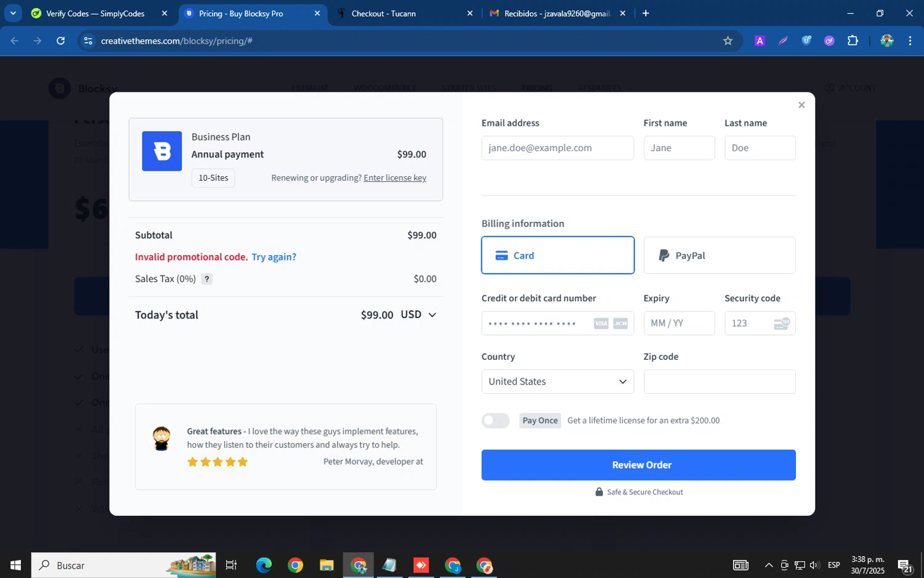Screen dimensions: 924x578
Task: Focus the Zip code field
Action: [x=719, y=381]
